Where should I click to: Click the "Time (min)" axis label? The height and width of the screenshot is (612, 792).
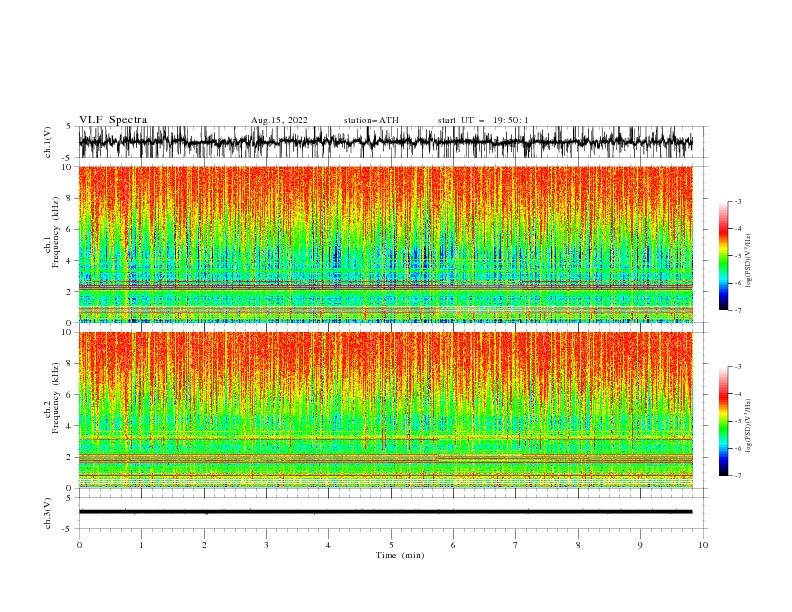pyautogui.click(x=400, y=555)
